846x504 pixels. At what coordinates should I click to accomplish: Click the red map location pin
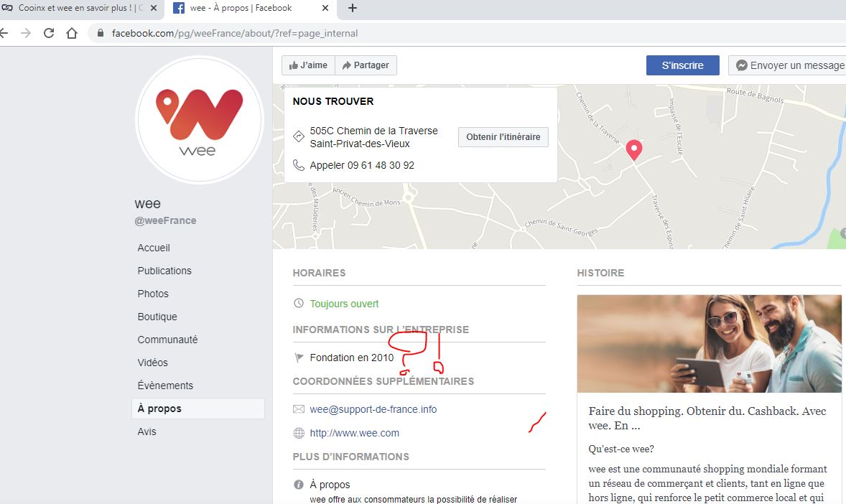coord(633,149)
